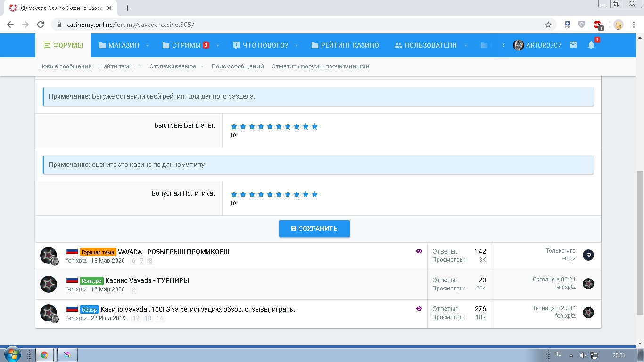Click the paint app taskbar icon
Screen dimensions: 644x362
tap(67, 355)
